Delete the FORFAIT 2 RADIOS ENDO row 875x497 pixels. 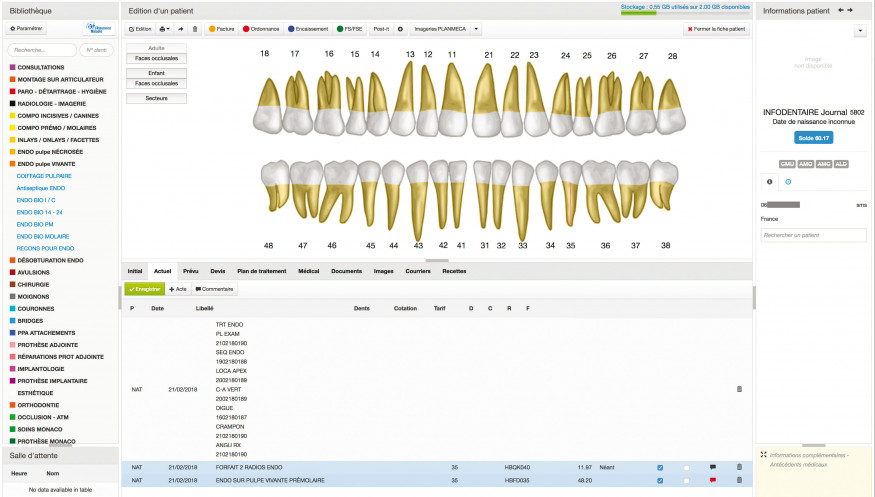point(739,467)
